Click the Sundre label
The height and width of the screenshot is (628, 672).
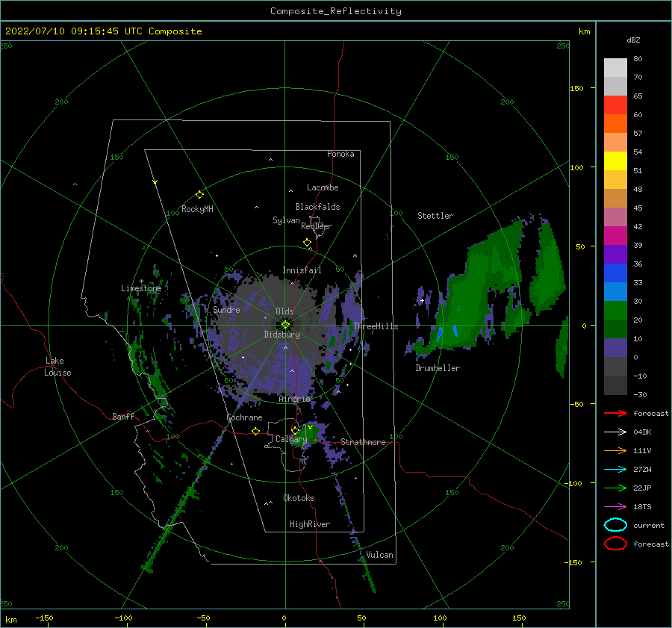point(226,309)
